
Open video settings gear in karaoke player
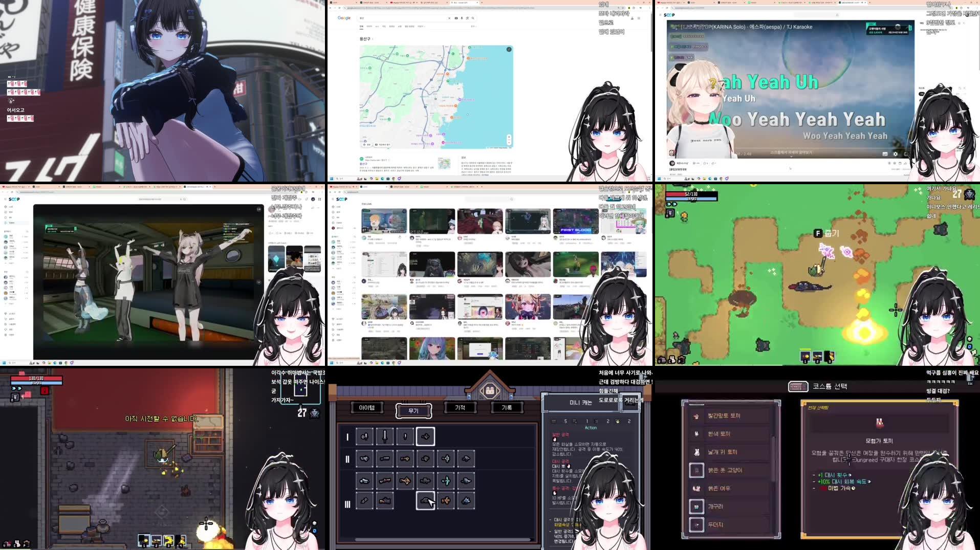[895, 154]
